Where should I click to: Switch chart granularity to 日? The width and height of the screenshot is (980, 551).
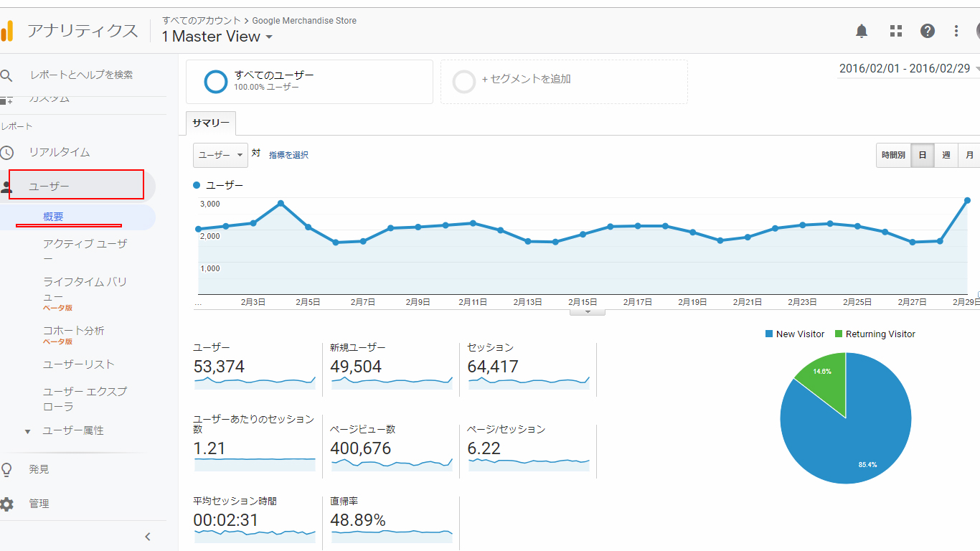coord(923,155)
